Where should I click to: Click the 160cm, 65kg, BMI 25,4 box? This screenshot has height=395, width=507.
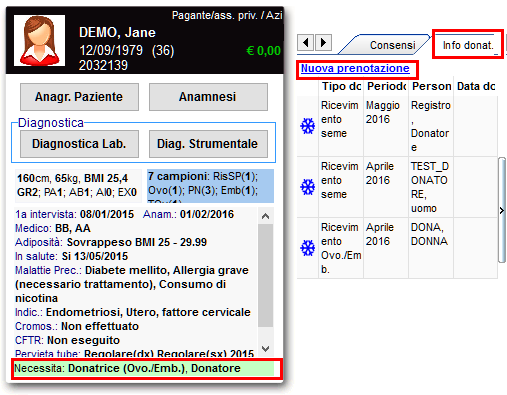pos(78,186)
